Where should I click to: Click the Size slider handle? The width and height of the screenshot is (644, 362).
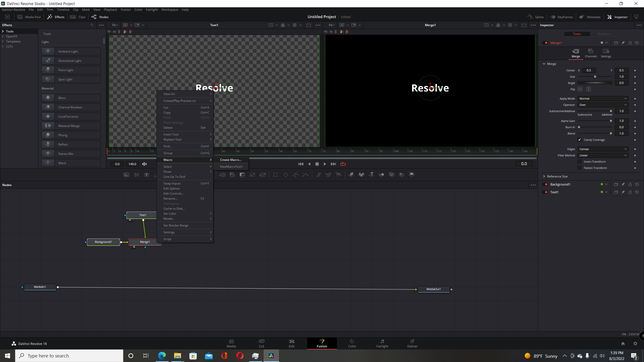[x=595, y=77]
